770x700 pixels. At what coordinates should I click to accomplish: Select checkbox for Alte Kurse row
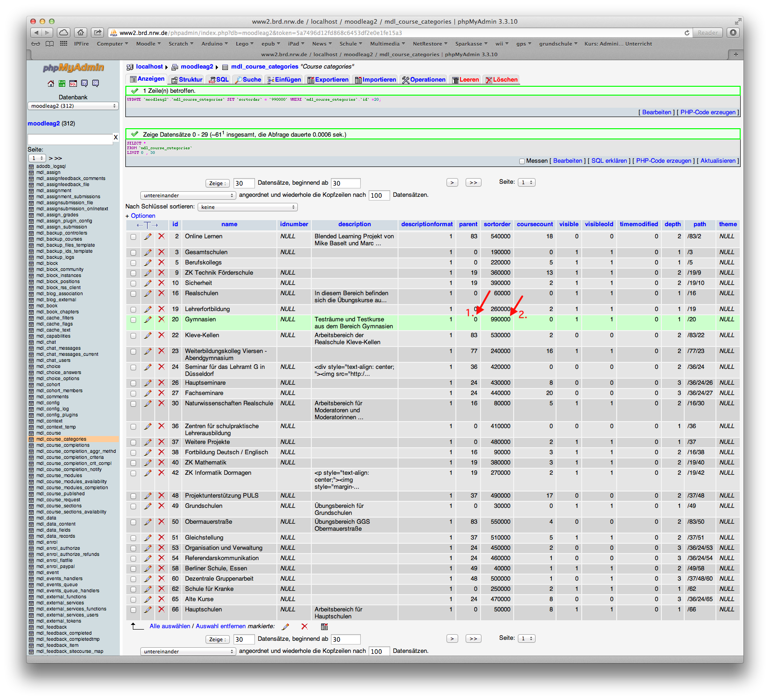(133, 600)
